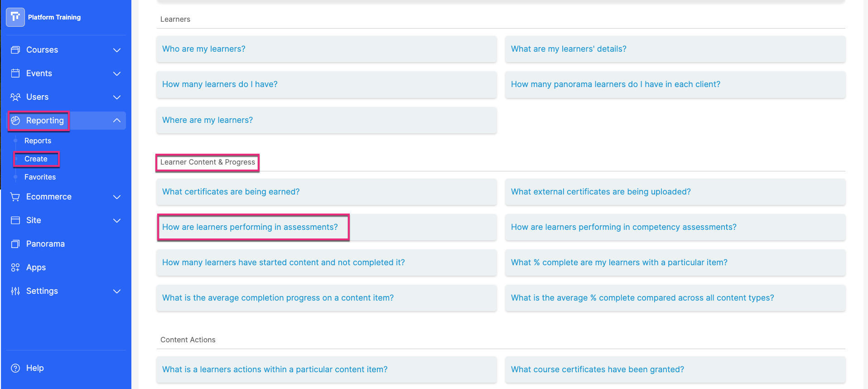The width and height of the screenshot is (868, 389).
Task: Expand the Ecommerce menu chevron
Action: click(117, 197)
